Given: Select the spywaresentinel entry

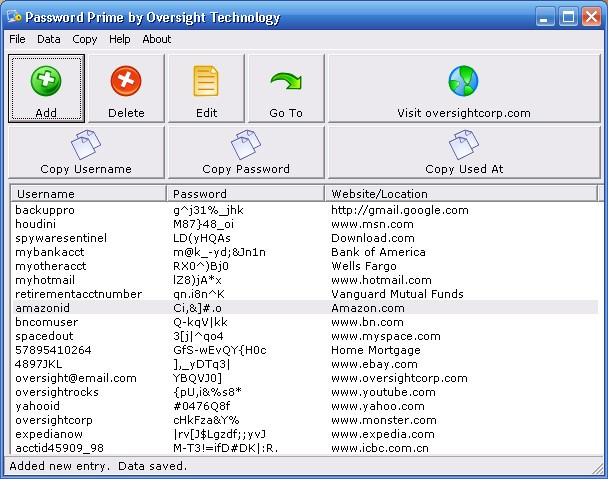Looking at the screenshot, I should point(61,238).
